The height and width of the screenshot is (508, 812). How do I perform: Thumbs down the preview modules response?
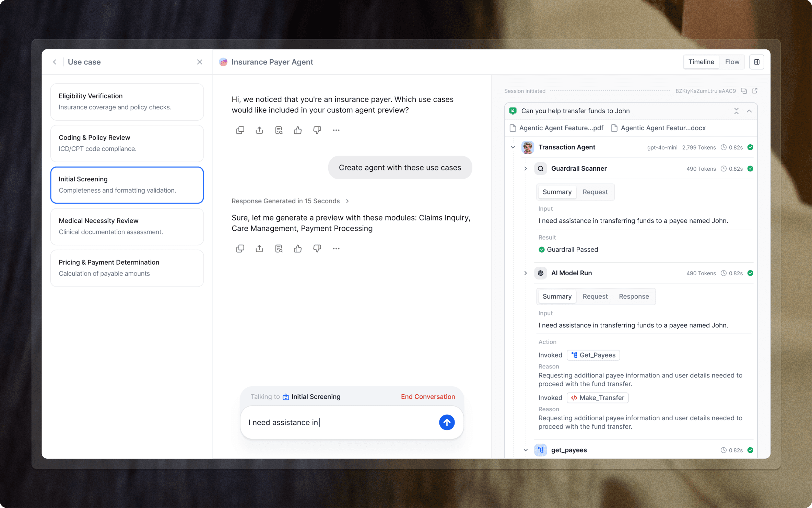tap(317, 249)
